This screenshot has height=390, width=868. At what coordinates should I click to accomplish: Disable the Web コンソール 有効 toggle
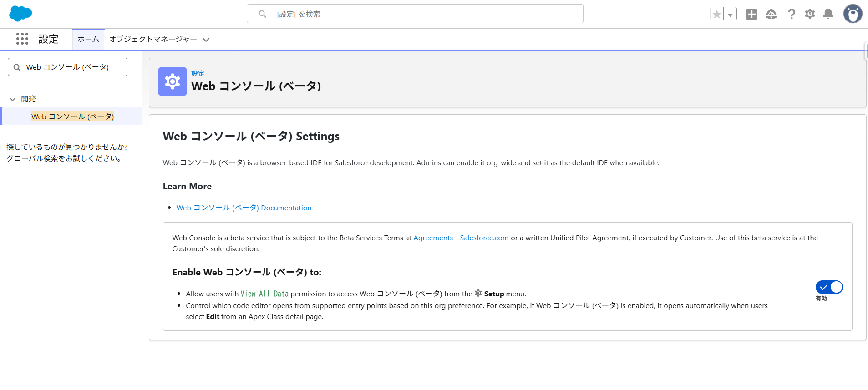tap(829, 287)
